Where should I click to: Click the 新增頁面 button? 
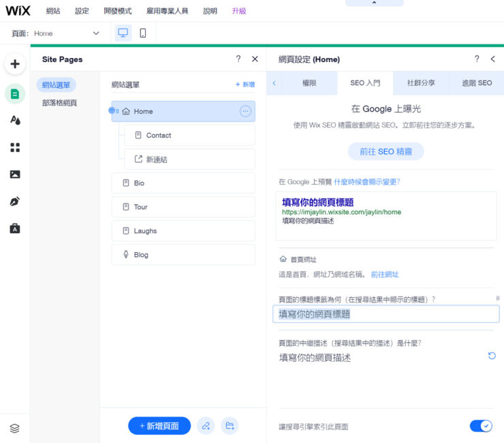(x=159, y=426)
